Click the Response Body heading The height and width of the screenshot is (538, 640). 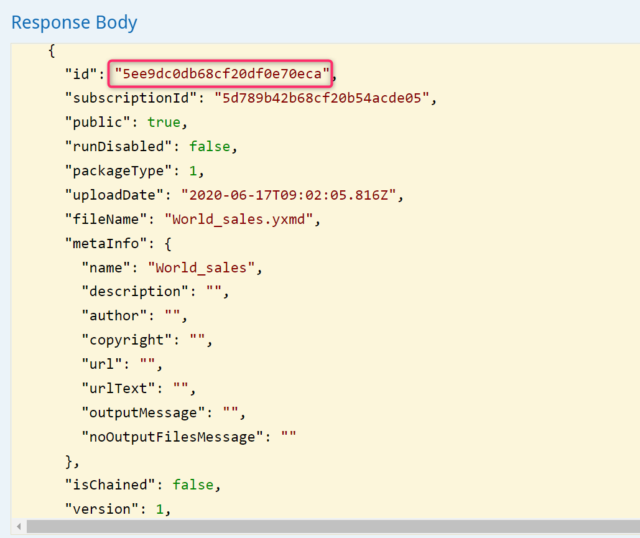tap(74, 22)
